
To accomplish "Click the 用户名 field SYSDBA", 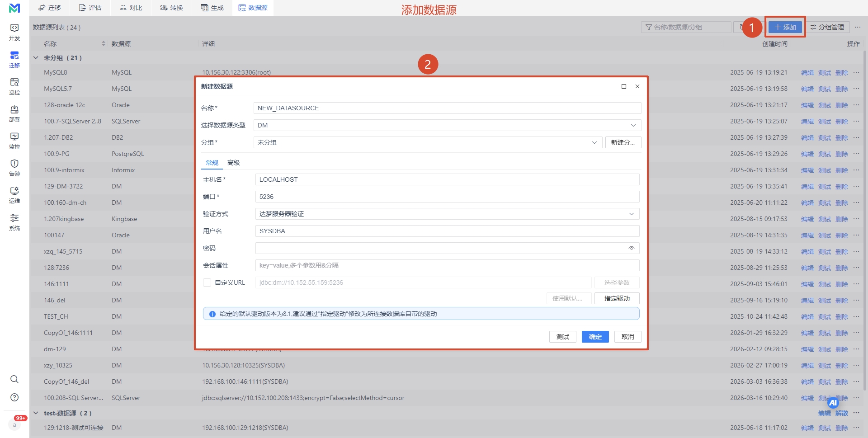I will coord(447,231).
